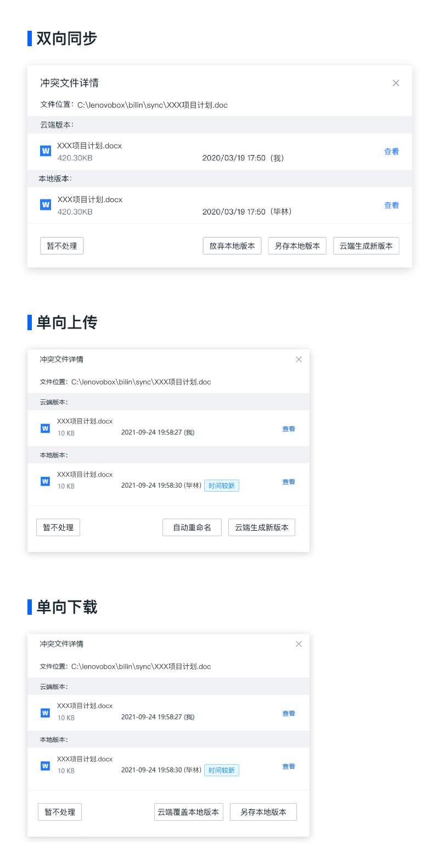Close the 单向上传 conflict dialog

click(299, 359)
